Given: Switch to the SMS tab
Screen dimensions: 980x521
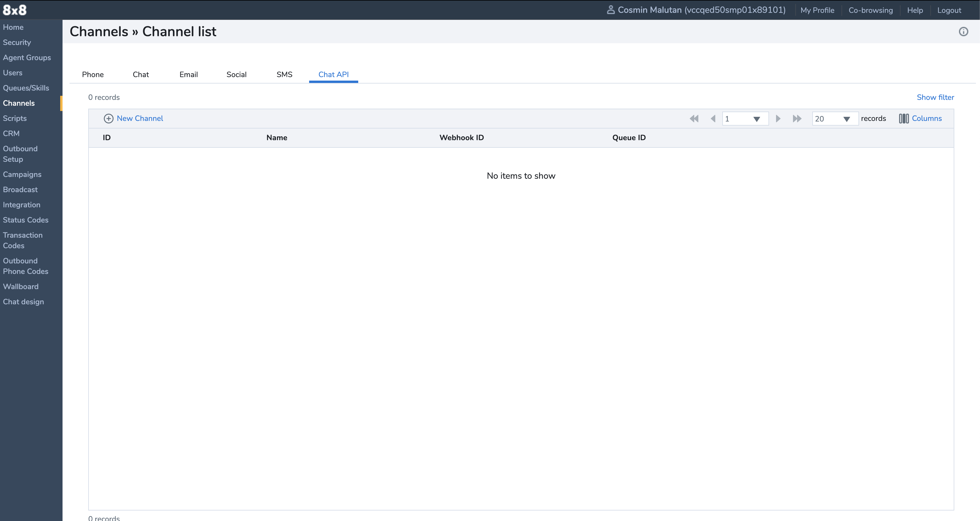Looking at the screenshot, I should coord(284,74).
